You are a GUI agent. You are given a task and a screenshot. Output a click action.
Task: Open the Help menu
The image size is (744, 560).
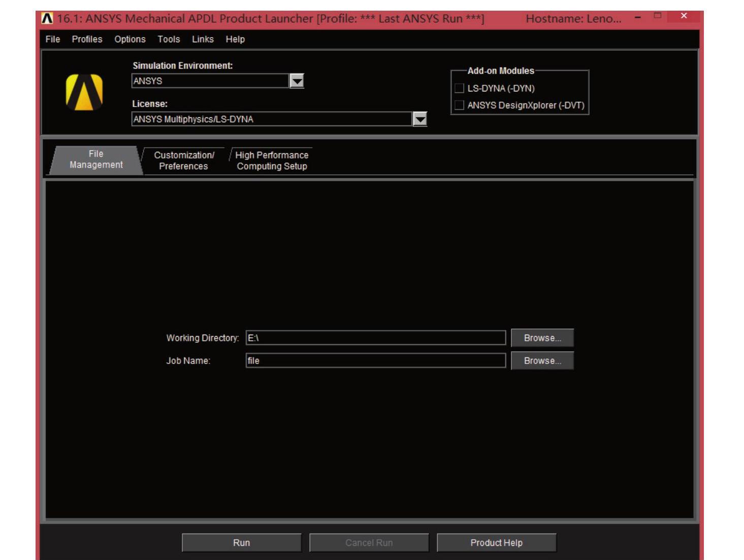(235, 39)
